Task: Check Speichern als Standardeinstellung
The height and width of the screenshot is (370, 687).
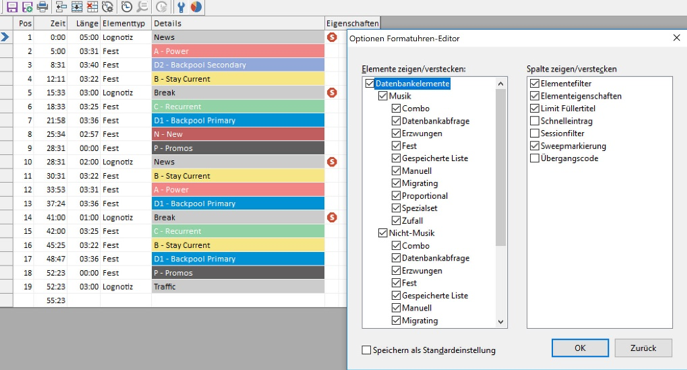Action: tap(366, 350)
